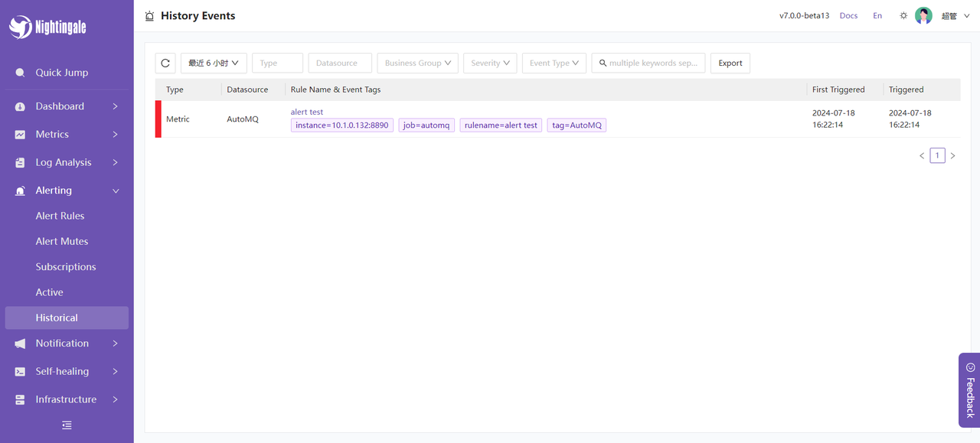980x443 pixels.
Task: Expand the Log Analysis chevron
Action: click(116, 163)
